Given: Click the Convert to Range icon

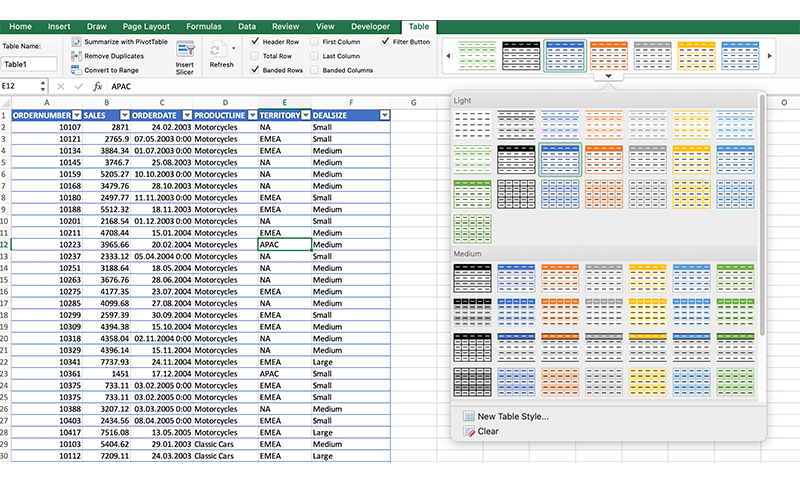Looking at the screenshot, I should point(77,70).
